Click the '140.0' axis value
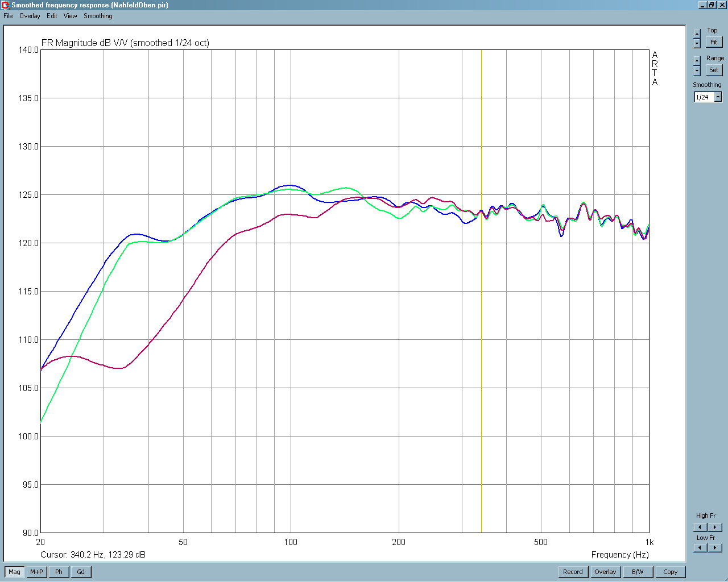This screenshot has height=582, width=728. 28,50
